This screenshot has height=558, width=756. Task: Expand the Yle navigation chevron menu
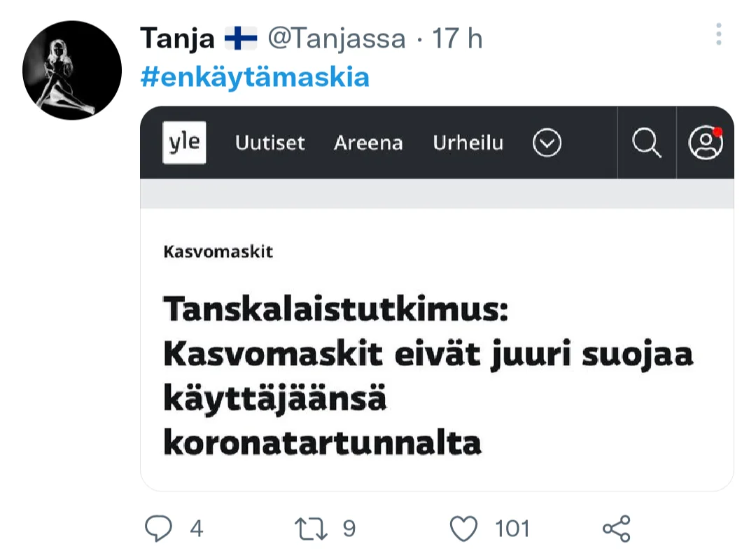click(x=547, y=144)
